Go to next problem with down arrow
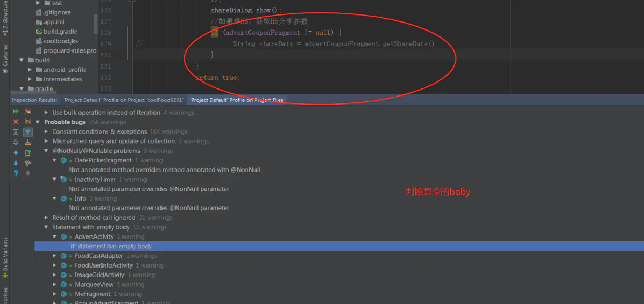644x304 pixels. pyautogui.click(x=16, y=163)
